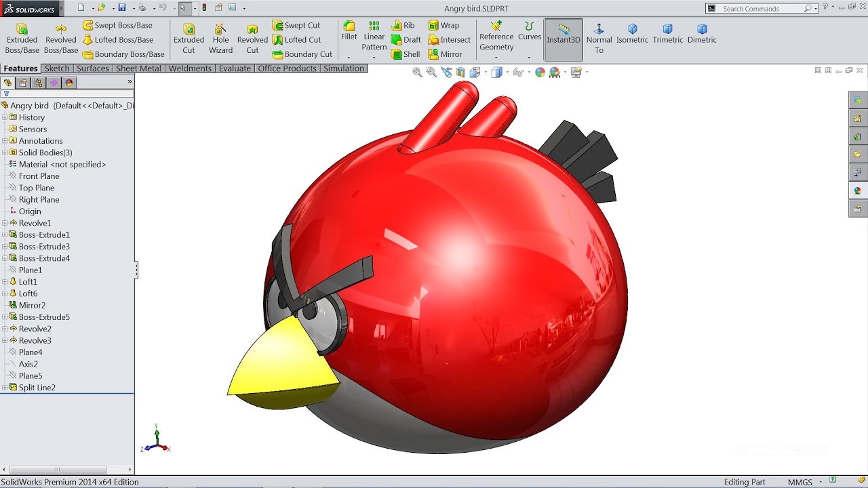Expand the History folder
Viewport: 868px width, 488px height.
pos(5,117)
